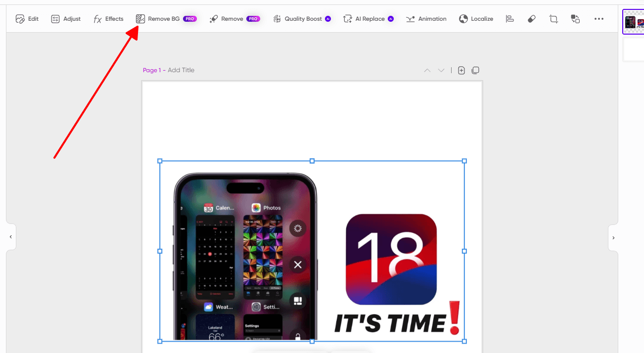Screen dimensions: 644x353
Task: Click the replace shapes icon
Action: point(575,19)
